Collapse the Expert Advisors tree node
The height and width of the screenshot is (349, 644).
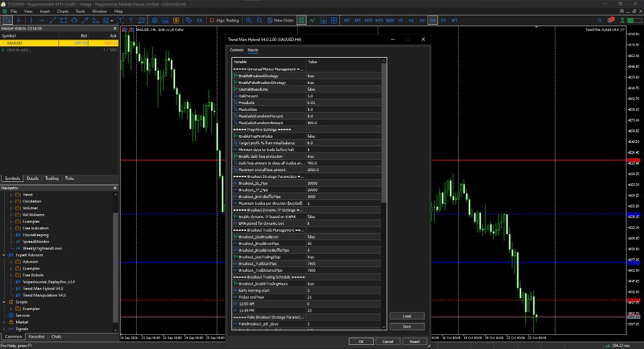4,255
